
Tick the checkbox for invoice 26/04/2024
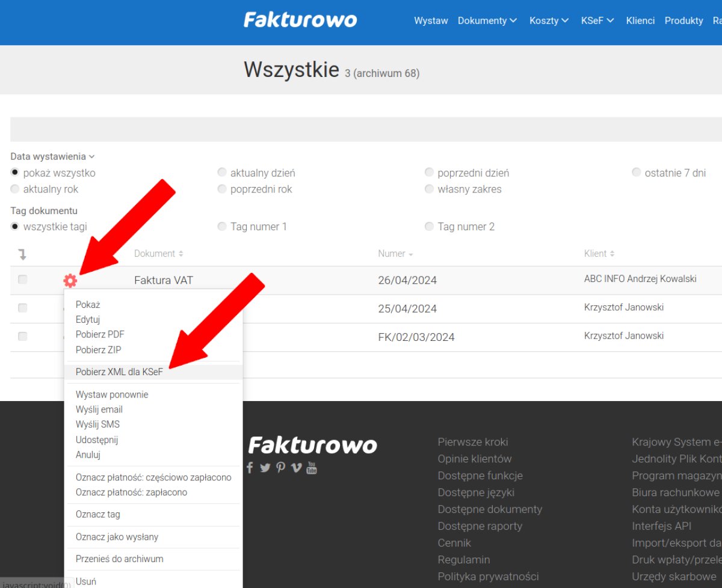[22, 279]
